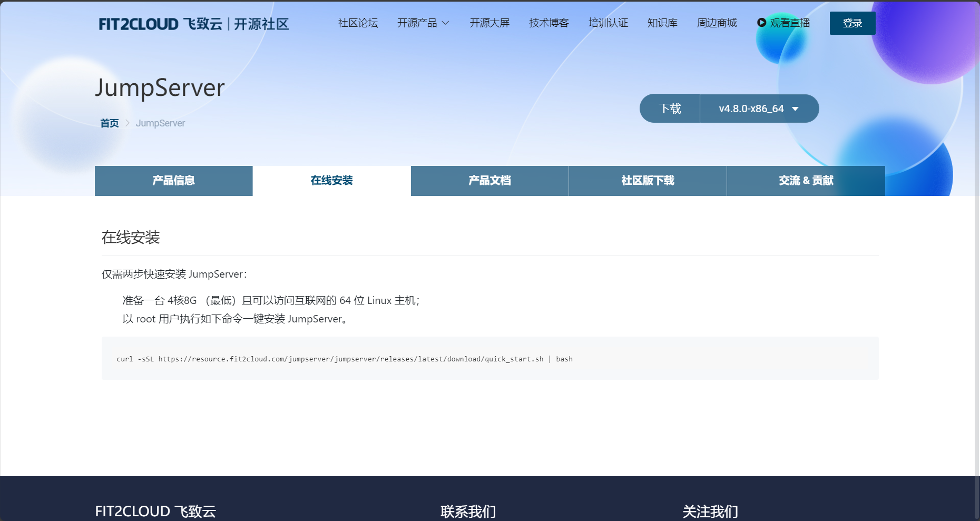Expand the 开源产品 dropdown menu
980x521 pixels.
click(418, 23)
